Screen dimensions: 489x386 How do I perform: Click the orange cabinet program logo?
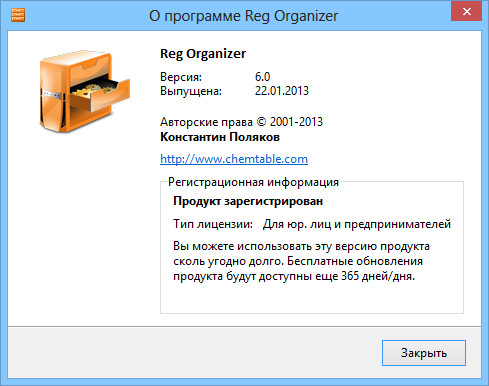click(84, 91)
